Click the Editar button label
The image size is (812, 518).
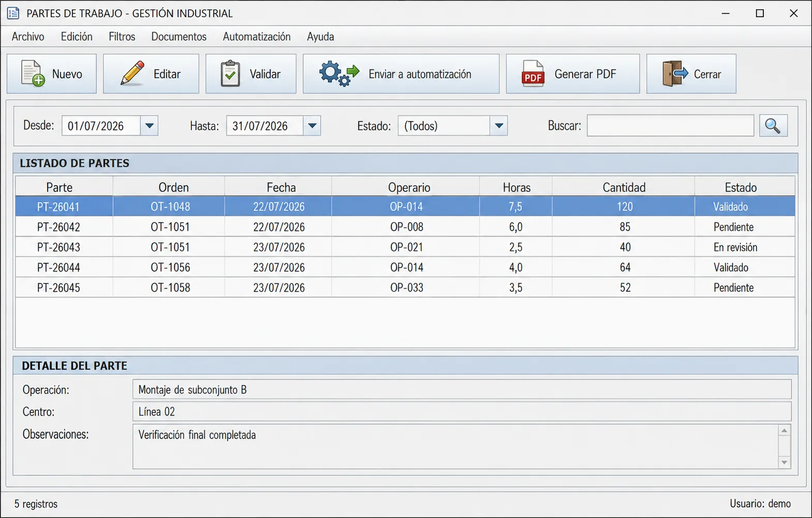click(x=167, y=74)
